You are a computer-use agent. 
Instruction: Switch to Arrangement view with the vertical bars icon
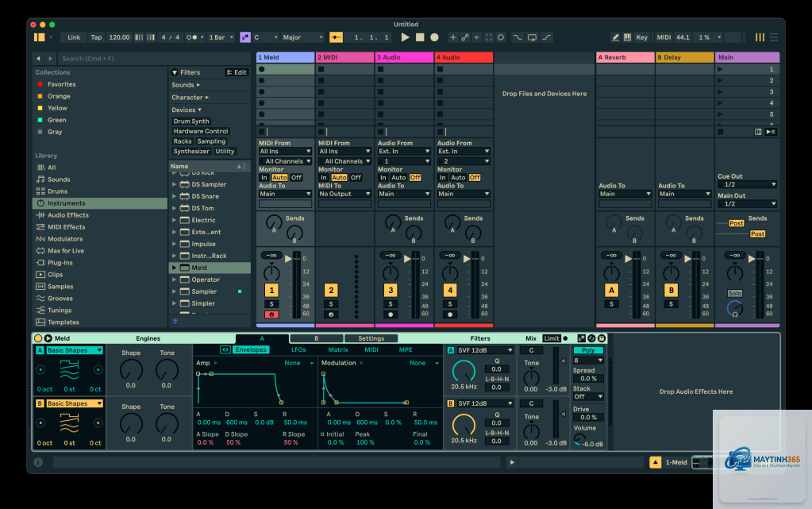(x=759, y=37)
